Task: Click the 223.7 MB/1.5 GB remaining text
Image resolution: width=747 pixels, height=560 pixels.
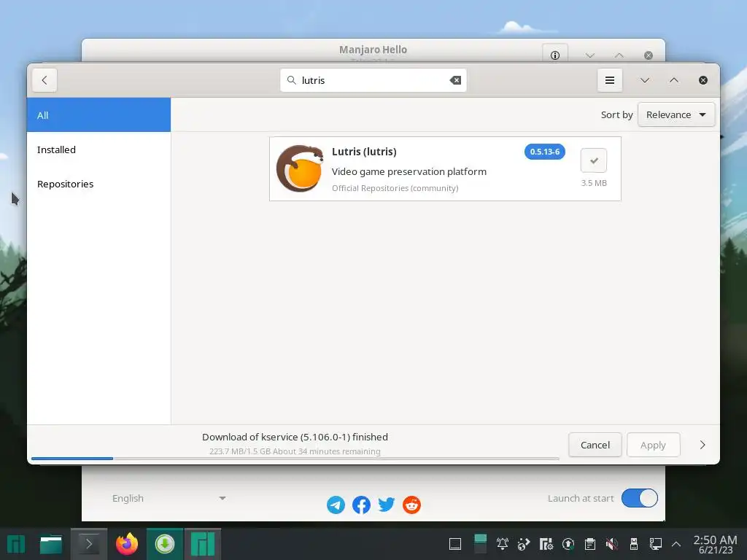Action: click(295, 451)
